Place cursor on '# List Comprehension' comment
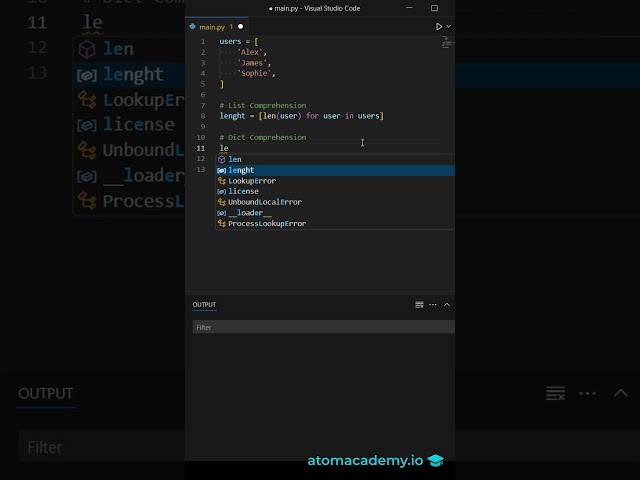 point(263,105)
